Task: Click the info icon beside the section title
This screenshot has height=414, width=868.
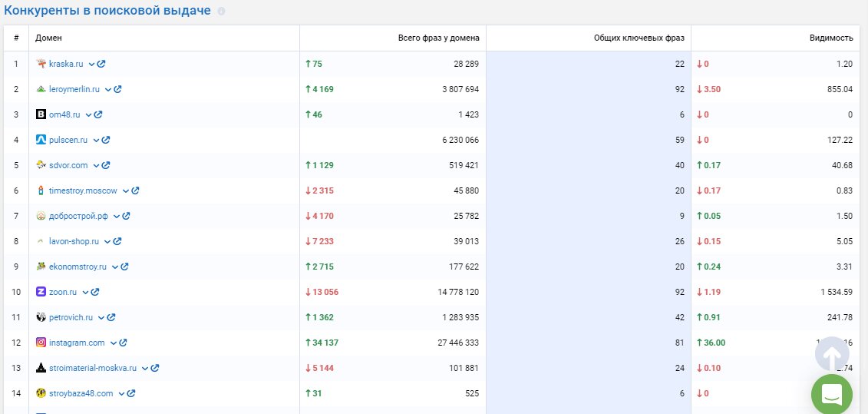Action: click(x=221, y=12)
